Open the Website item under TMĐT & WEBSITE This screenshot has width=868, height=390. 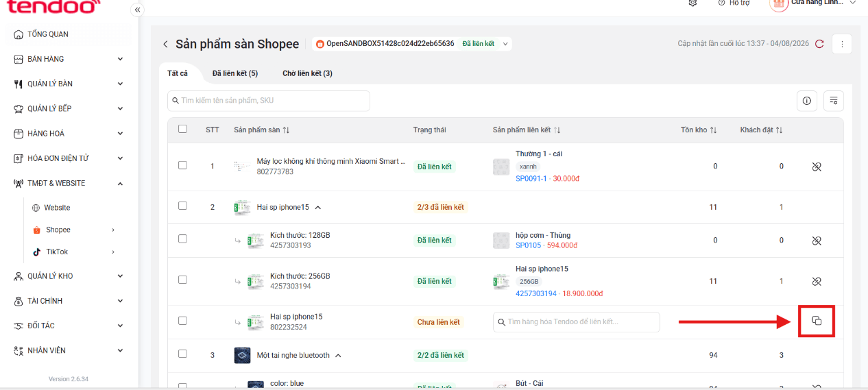click(x=57, y=208)
